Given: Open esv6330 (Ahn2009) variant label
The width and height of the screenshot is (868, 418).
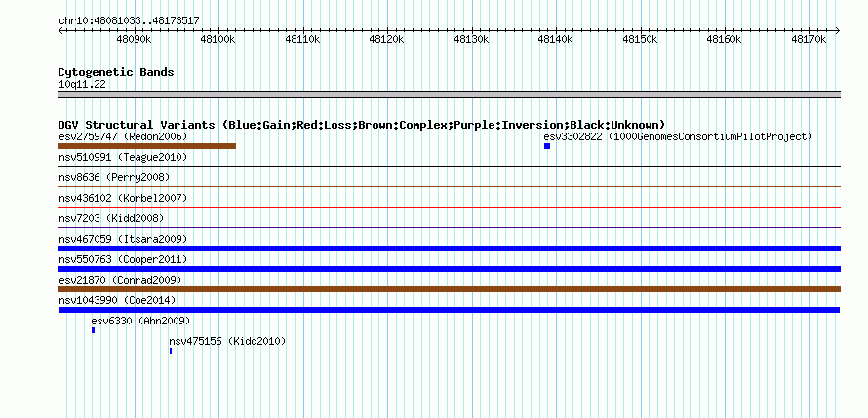Looking at the screenshot, I should (x=140, y=321).
